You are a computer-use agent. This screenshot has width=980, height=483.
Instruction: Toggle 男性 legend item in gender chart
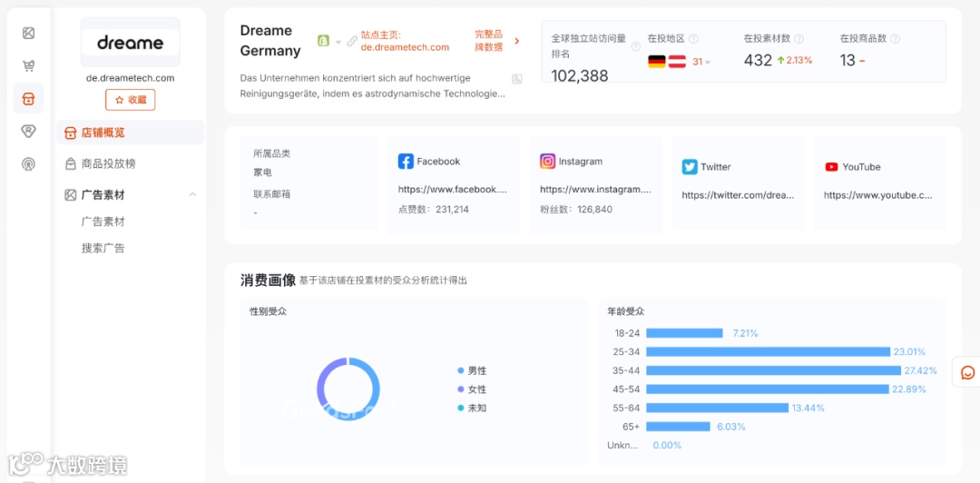tap(472, 370)
